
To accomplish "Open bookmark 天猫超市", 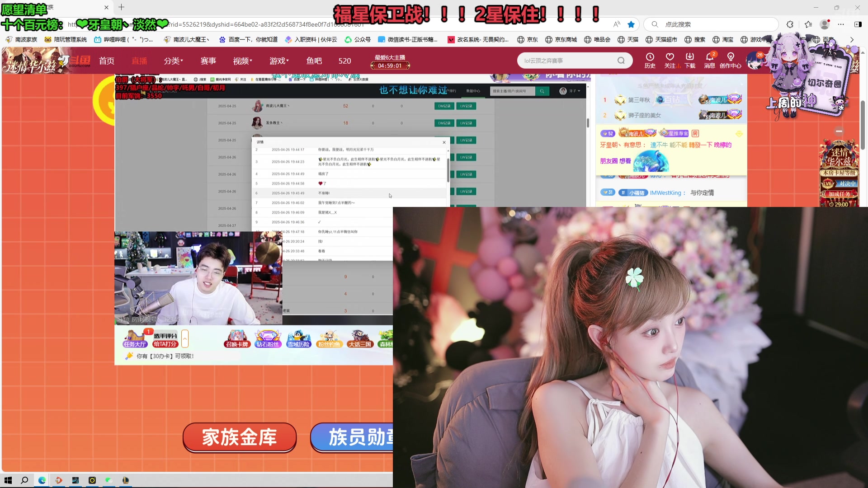I will 661,40.
